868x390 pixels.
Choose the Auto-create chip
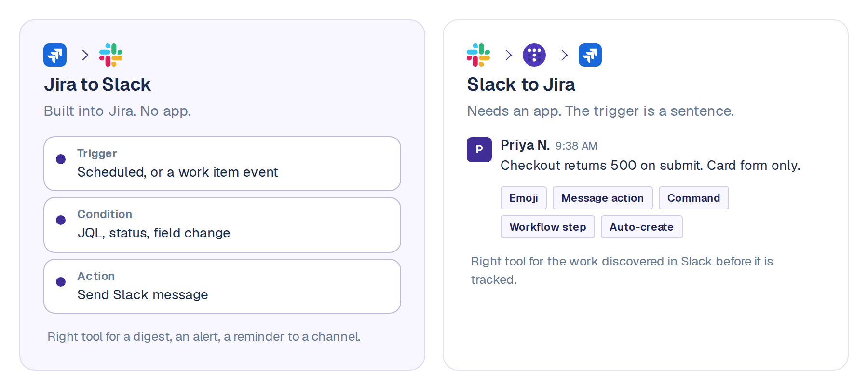tap(642, 227)
